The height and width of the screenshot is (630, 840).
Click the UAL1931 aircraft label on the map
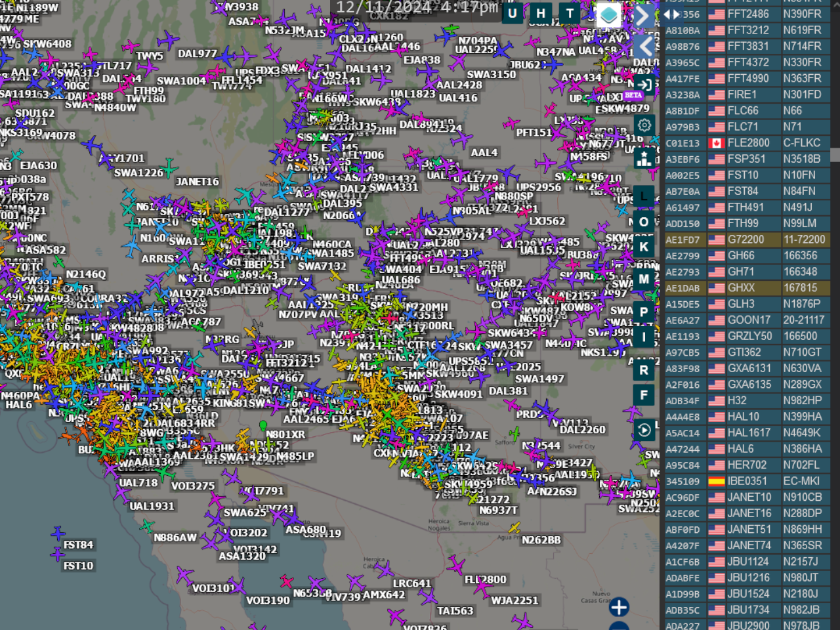pyautogui.click(x=152, y=507)
